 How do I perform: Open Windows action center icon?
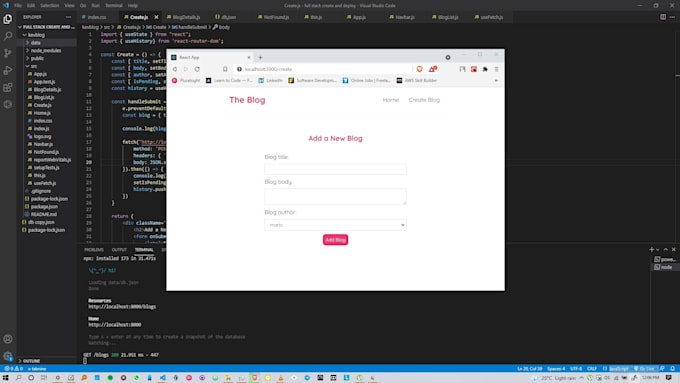[x=669, y=378]
